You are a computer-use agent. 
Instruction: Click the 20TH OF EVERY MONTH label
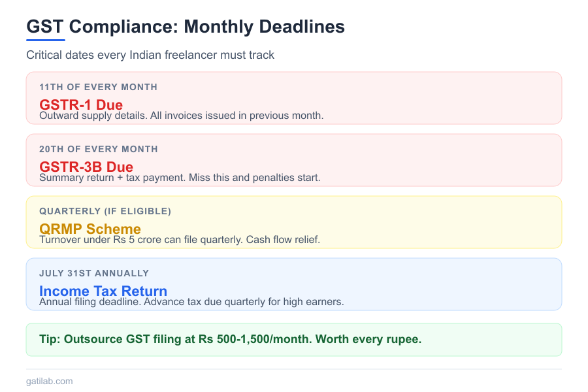99,149
